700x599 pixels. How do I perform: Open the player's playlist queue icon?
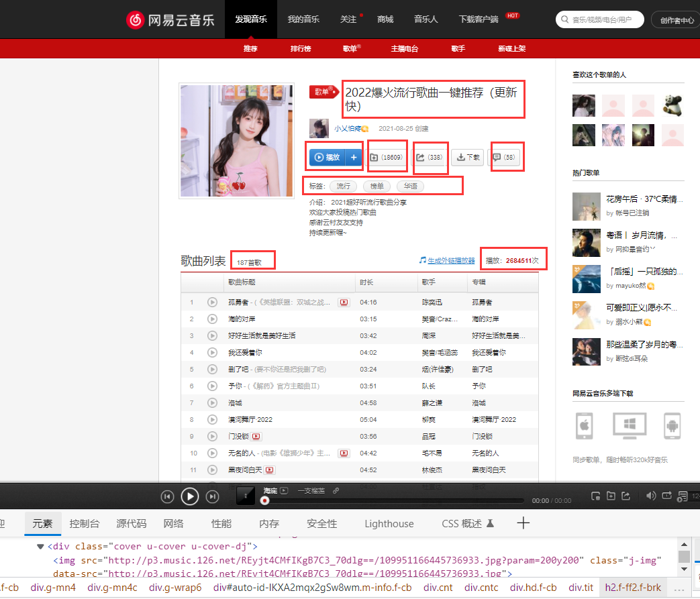pyautogui.click(x=682, y=496)
